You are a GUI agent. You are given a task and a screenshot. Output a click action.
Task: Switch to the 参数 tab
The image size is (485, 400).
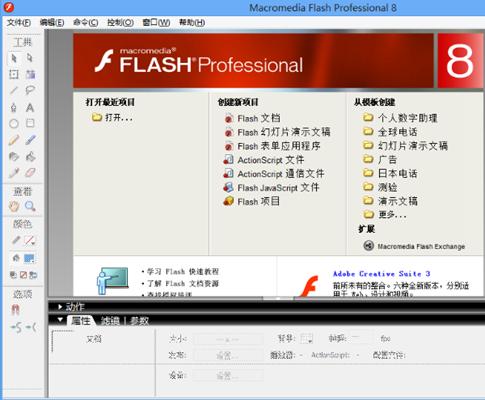tap(139, 321)
